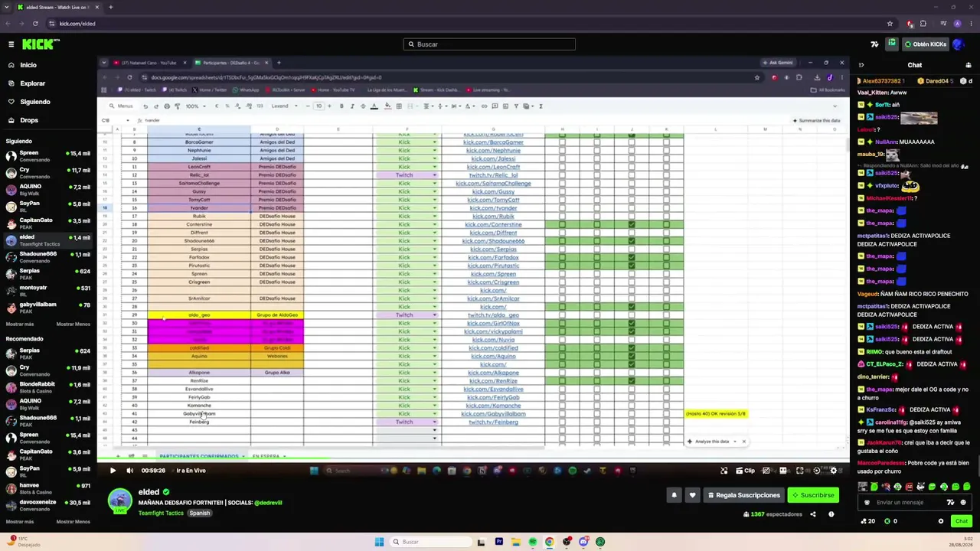The image size is (980, 551).
Task: Toggle Bold in the streamed Sheets toolbar
Action: coord(341,106)
